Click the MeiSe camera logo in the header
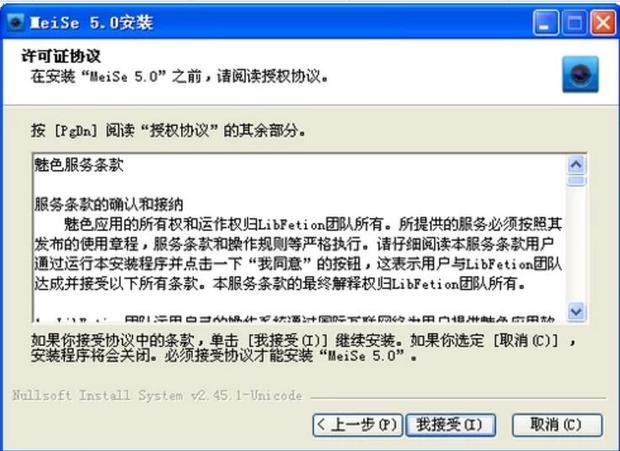Image resolution: width=620 pixels, height=451 pixels. pos(580,74)
